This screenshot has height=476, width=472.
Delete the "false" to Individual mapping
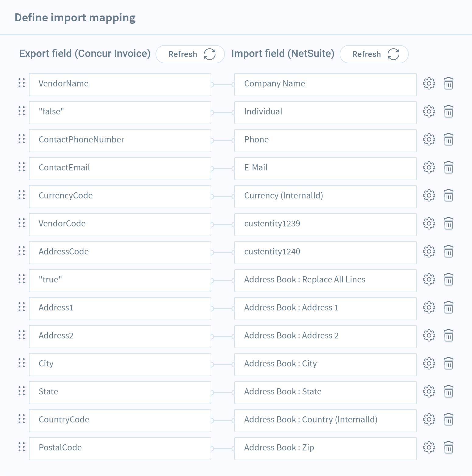pyautogui.click(x=449, y=111)
